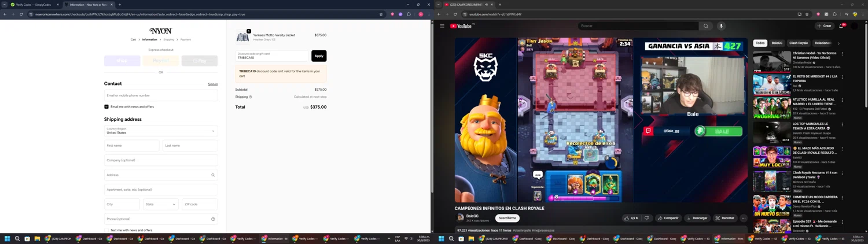This screenshot has height=244, width=868.
Task: Go to Cart breadcrumb step
Action: 133,40
